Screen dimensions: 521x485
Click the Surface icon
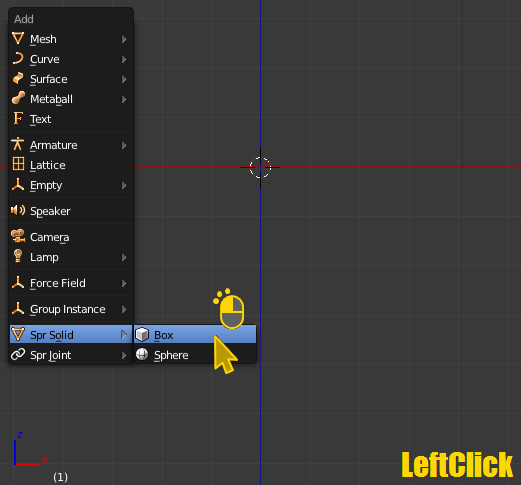[18, 79]
